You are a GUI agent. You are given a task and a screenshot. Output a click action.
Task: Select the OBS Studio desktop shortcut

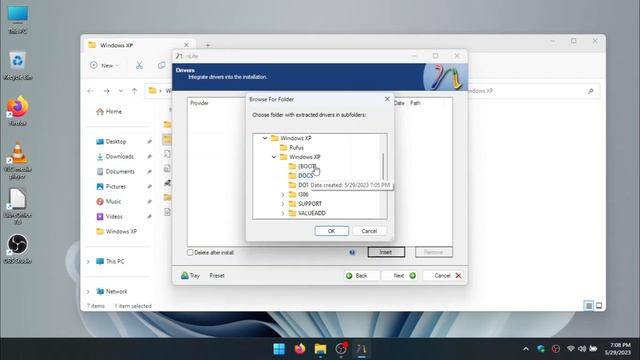click(x=18, y=248)
